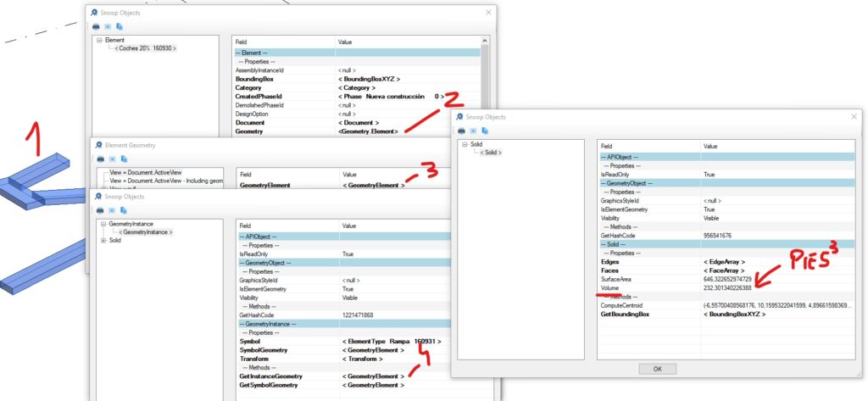The image size is (868, 401).
Task: Click Print Preview icon in GeometryInstance window
Action: click(x=114, y=210)
